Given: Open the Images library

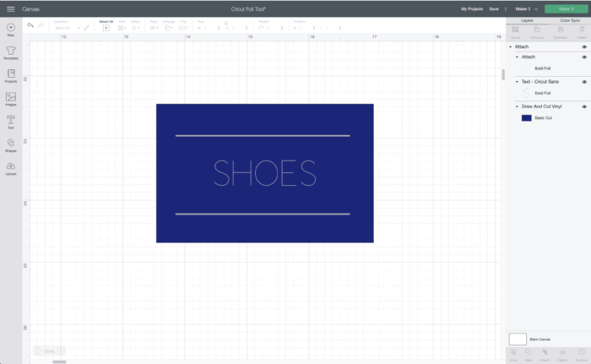Looking at the screenshot, I should 11,98.
